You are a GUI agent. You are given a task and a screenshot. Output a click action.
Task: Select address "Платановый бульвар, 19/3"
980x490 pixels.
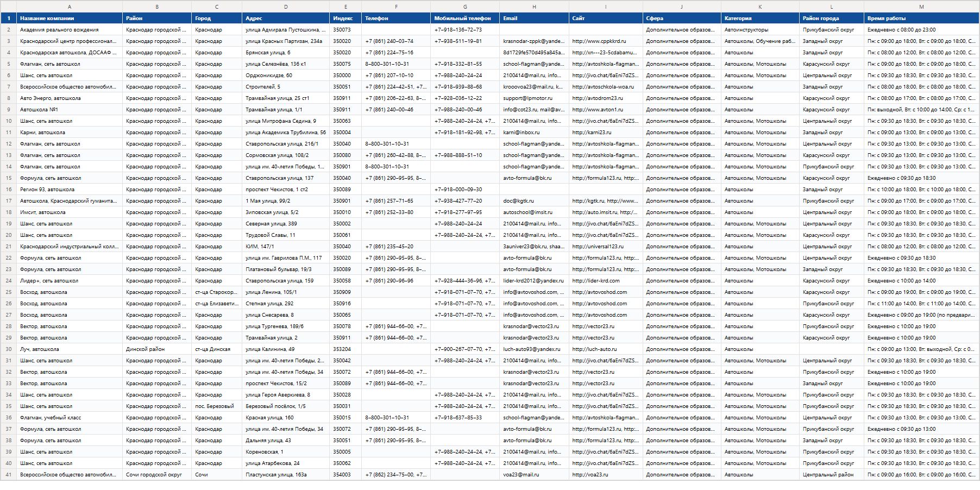coord(286,269)
